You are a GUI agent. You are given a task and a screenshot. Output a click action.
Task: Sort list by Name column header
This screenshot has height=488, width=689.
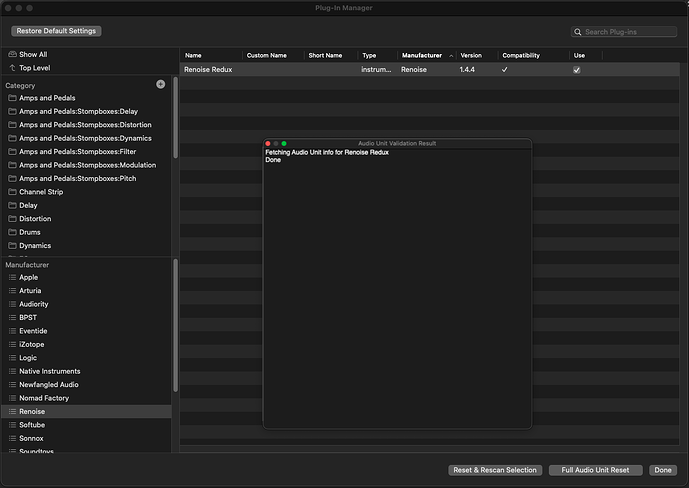click(x=193, y=55)
